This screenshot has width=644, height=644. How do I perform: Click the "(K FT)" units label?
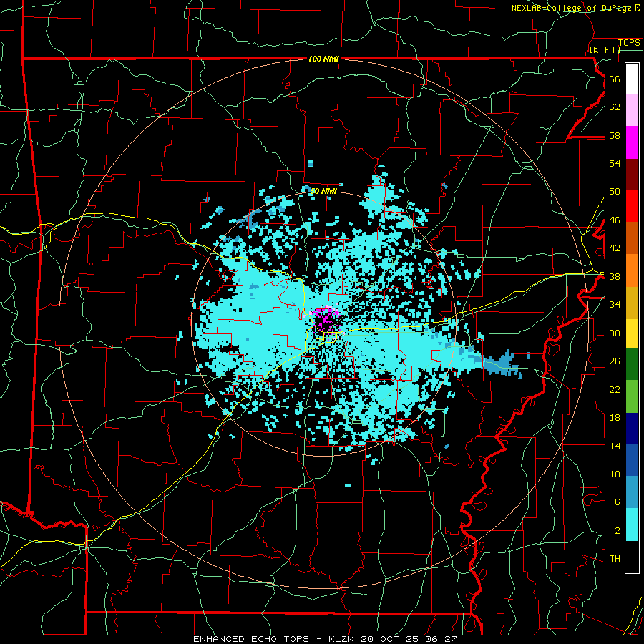[x=605, y=49]
